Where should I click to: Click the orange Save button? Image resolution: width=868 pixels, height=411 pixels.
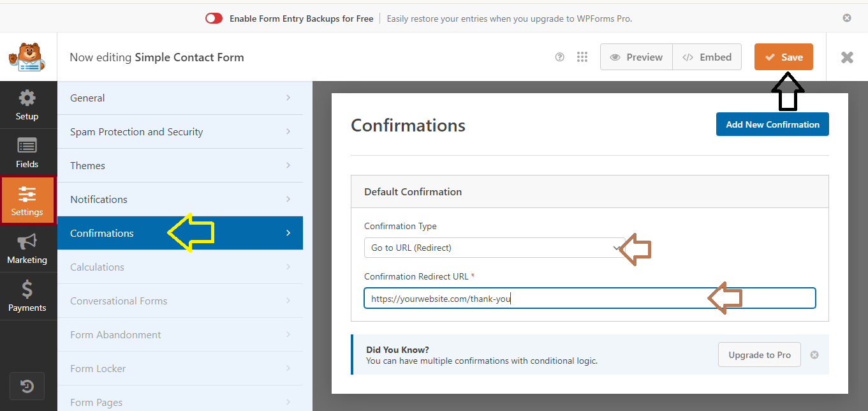[x=783, y=57]
